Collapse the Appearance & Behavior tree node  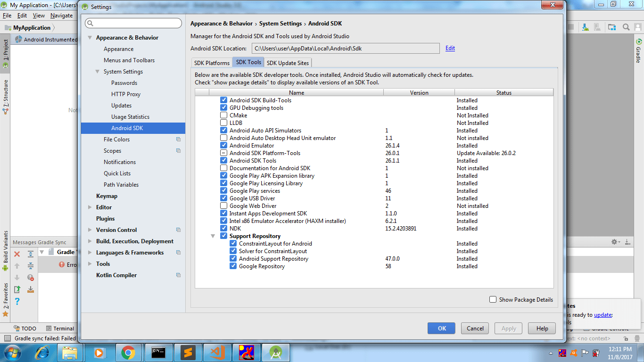(x=90, y=38)
